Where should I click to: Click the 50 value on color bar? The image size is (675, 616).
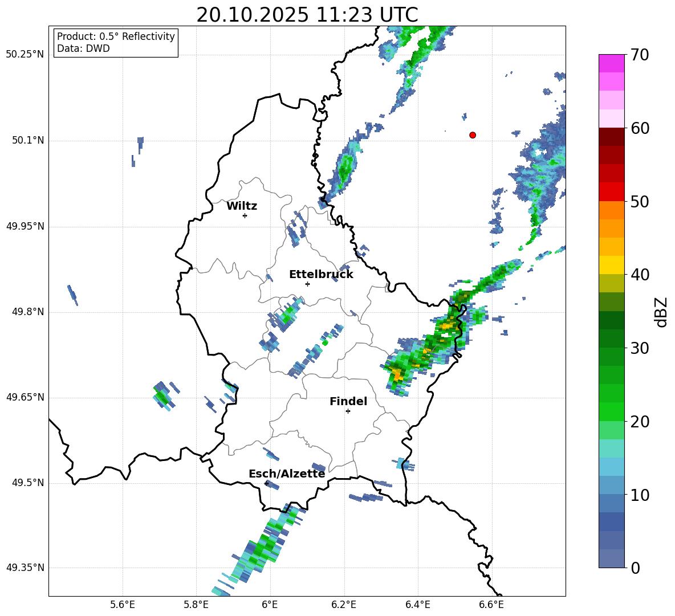(x=639, y=201)
